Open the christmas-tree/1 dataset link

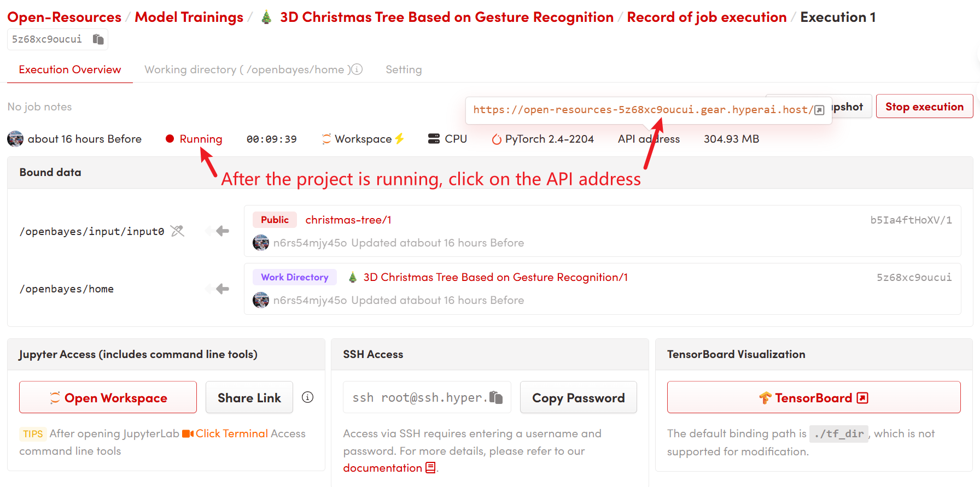[x=348, y=220]
